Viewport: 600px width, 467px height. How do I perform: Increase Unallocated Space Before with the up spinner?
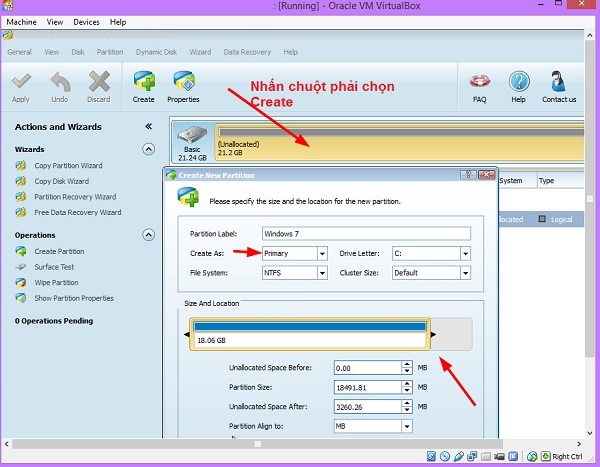tap(407, 364)
